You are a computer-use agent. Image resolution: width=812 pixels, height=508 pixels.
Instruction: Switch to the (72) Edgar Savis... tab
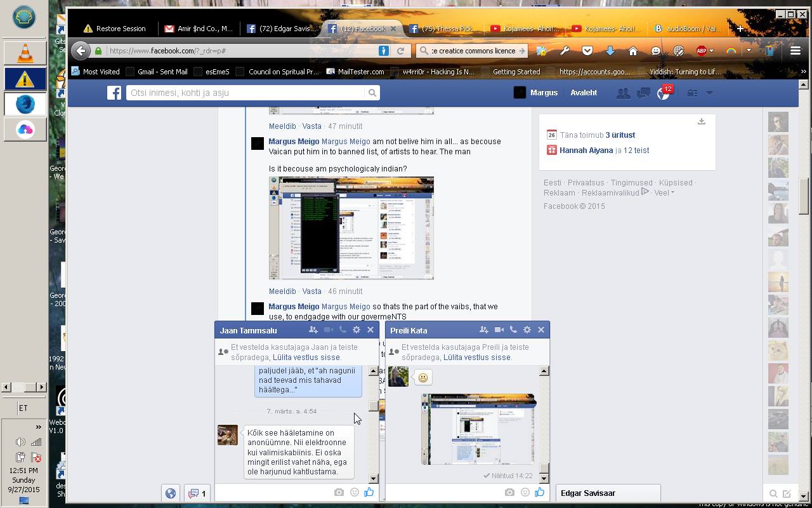click(x=282, y=29)
